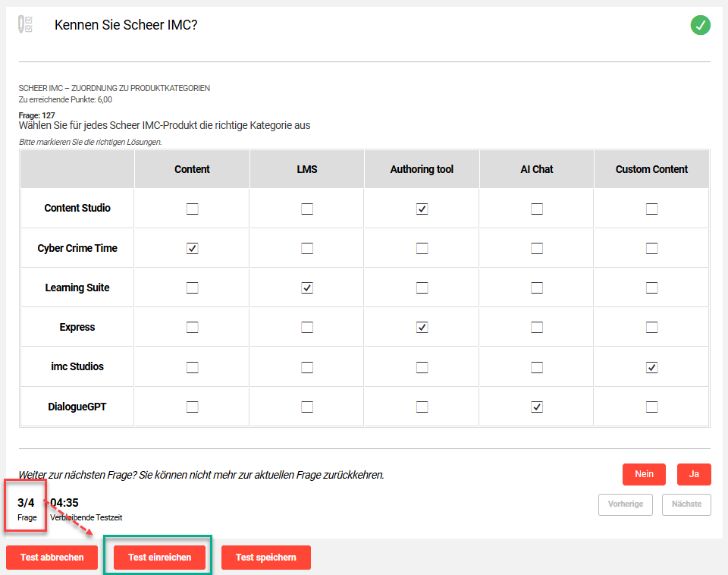Click the 04:35 remaining time display

point(64,503)
